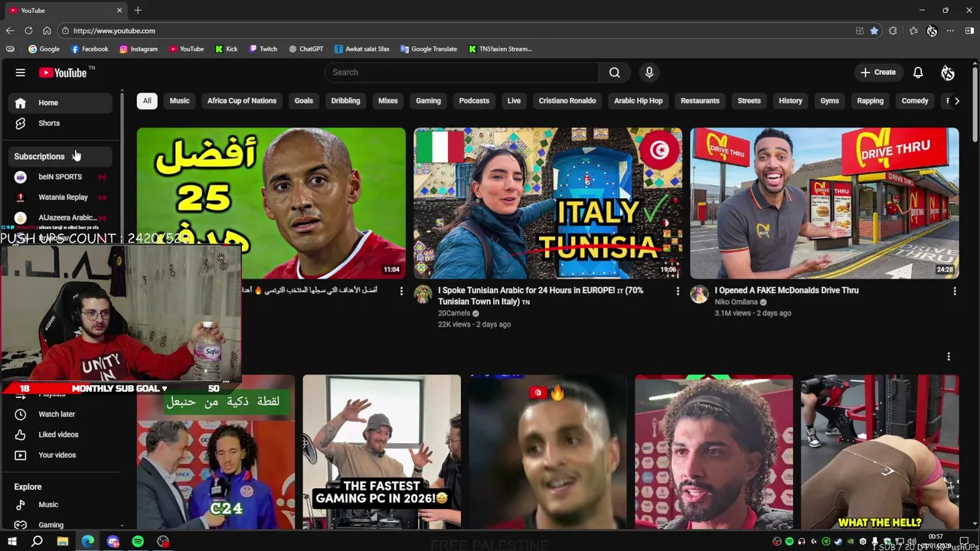Select the Dribbling filter chip
The height and width of the screenshot is (551, 980).
pos(345,101)
